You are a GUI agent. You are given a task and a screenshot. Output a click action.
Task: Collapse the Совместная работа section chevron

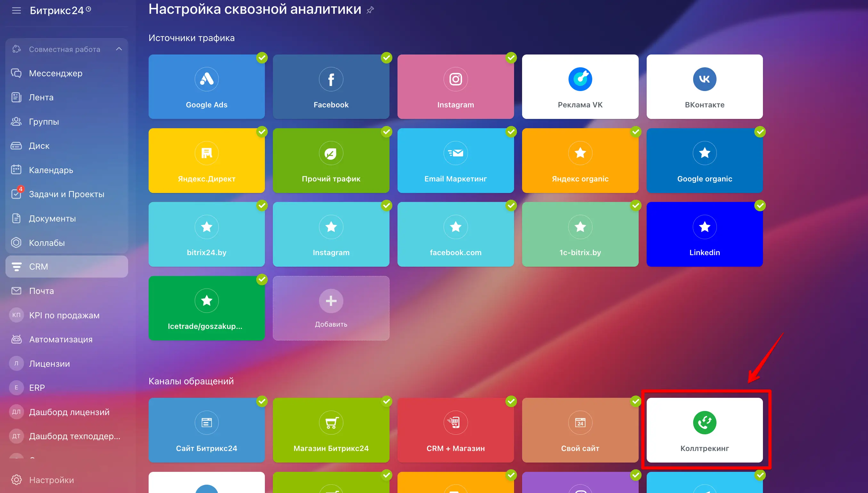(119, 49)
